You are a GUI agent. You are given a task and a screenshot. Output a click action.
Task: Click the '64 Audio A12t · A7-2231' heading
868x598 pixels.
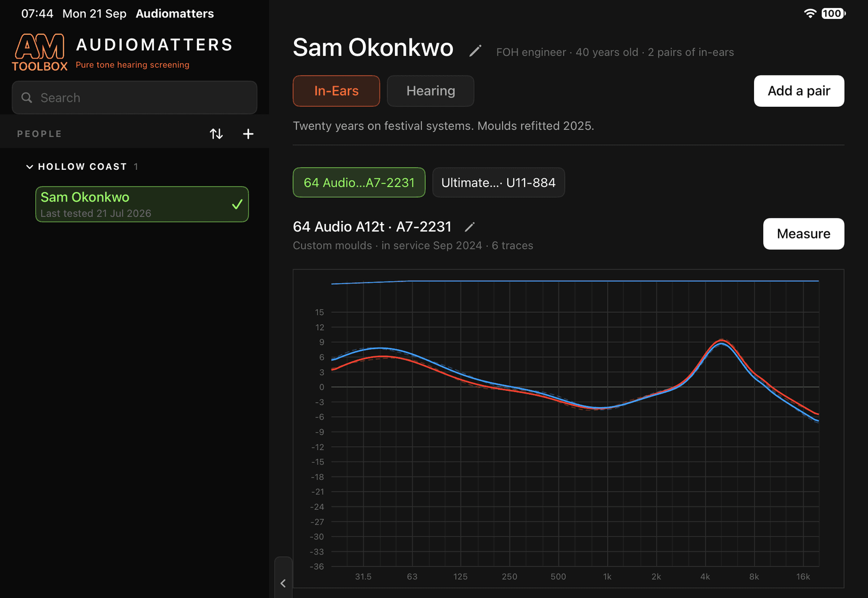click(x=372, y=227)
